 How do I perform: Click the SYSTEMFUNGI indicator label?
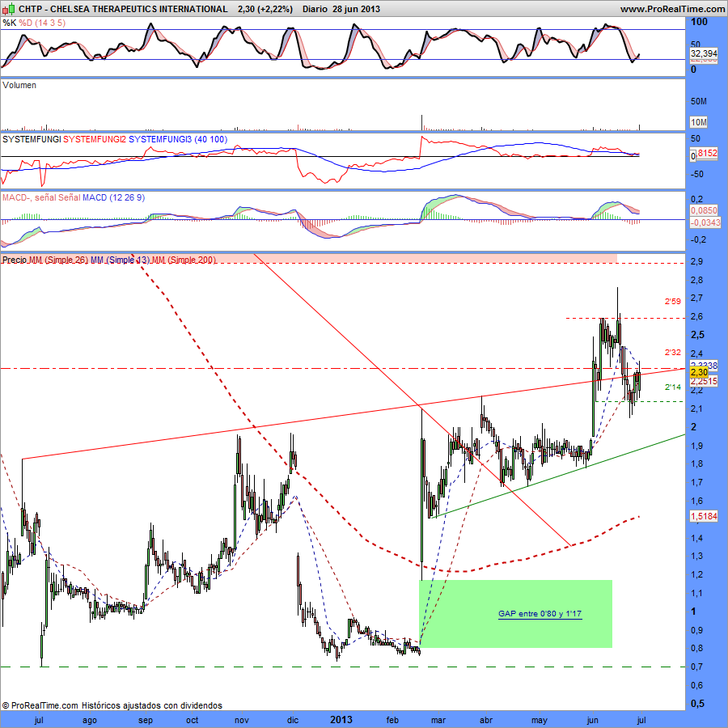32,139
